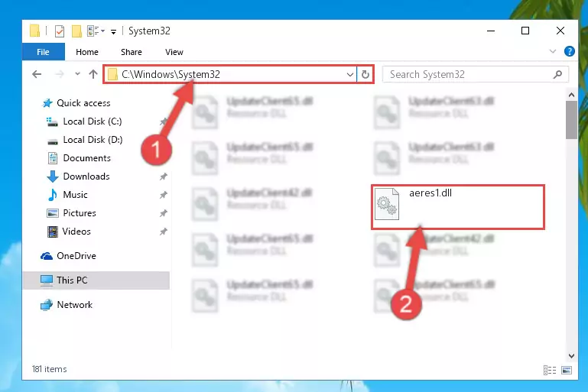Go up one folder level
Image resolution: width=588 pixels, height=392 pixels.
tap(93, 74)
